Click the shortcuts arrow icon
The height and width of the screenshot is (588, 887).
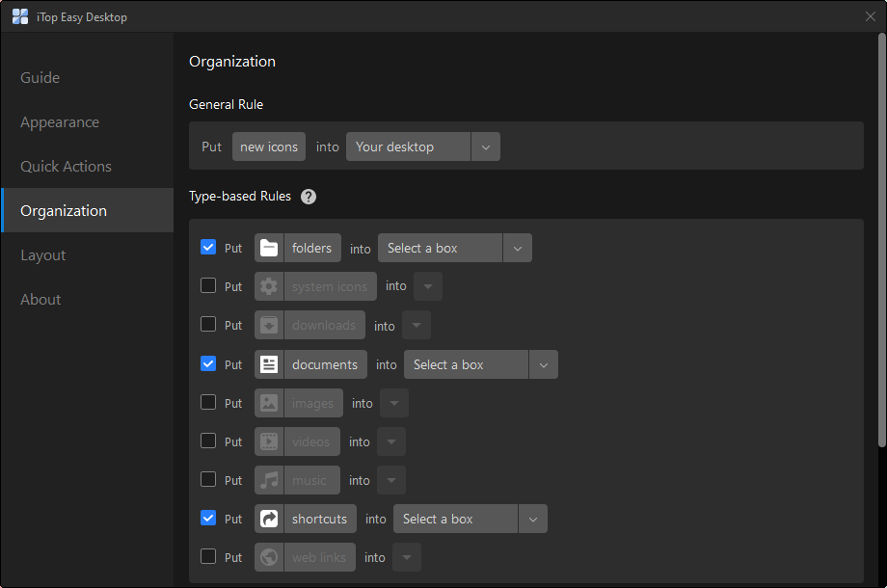tap(269, 519)
